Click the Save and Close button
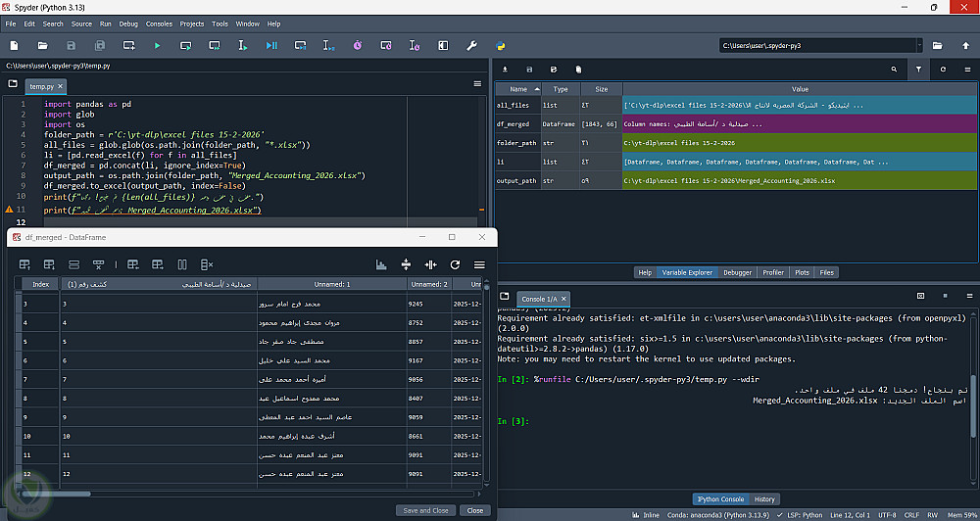This screenshot has height=521, width=980. tap(425, 510)
